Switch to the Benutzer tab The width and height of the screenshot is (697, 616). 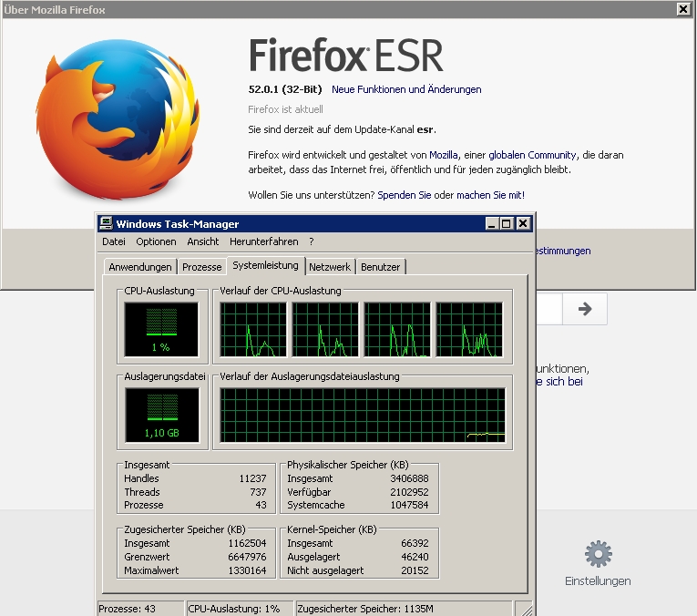click(381, 267)
